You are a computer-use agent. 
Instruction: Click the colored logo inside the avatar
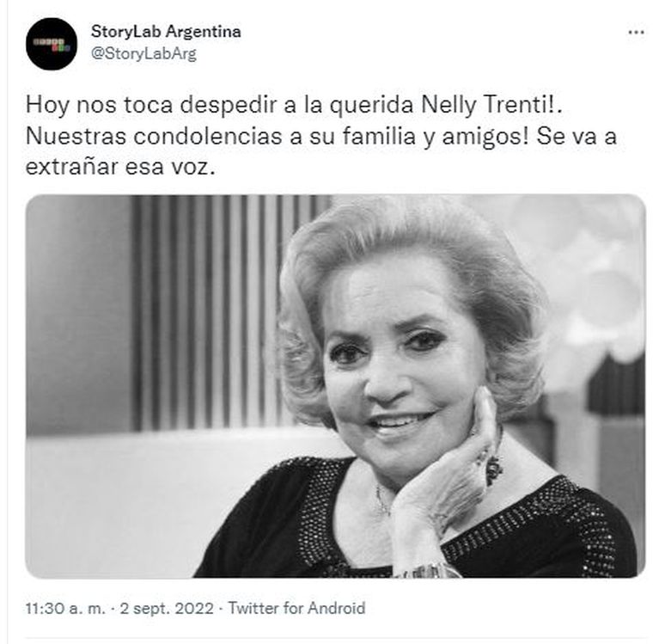pyautogui.click(x=52, y=45)
